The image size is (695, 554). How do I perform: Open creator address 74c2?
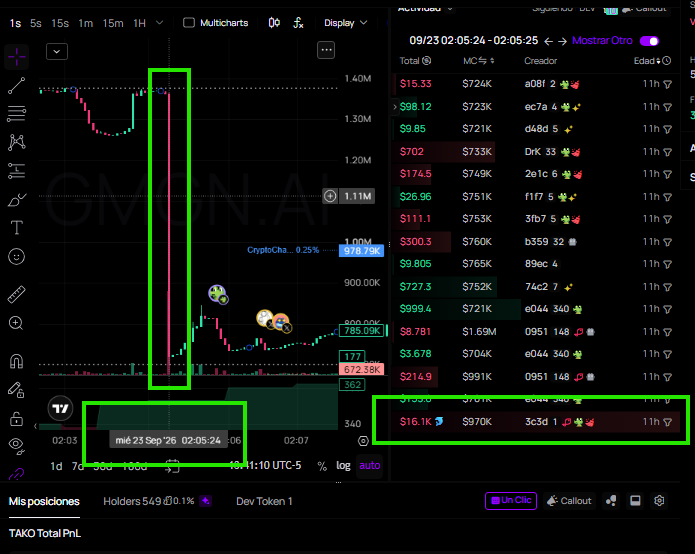click(536, 287)
